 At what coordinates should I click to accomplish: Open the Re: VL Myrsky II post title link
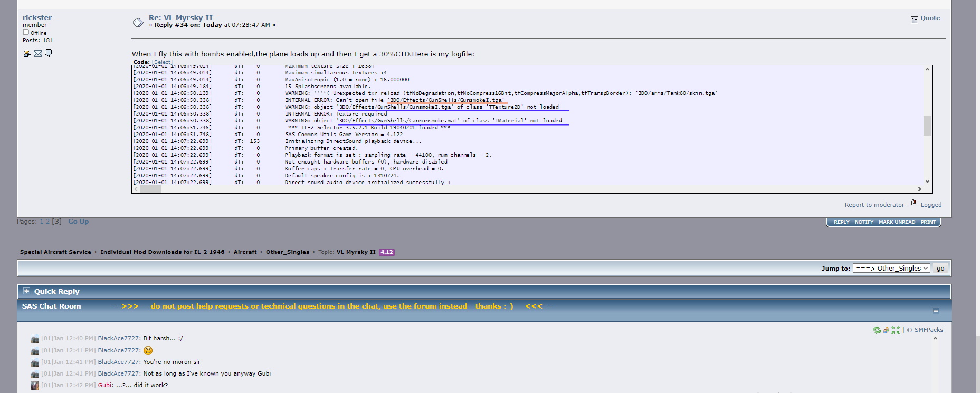point(180,17)
